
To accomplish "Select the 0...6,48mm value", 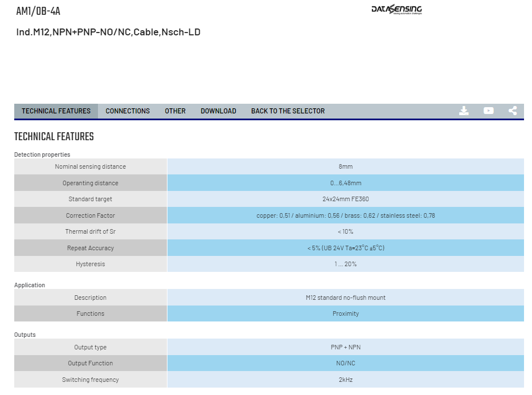I will point(346,183).
